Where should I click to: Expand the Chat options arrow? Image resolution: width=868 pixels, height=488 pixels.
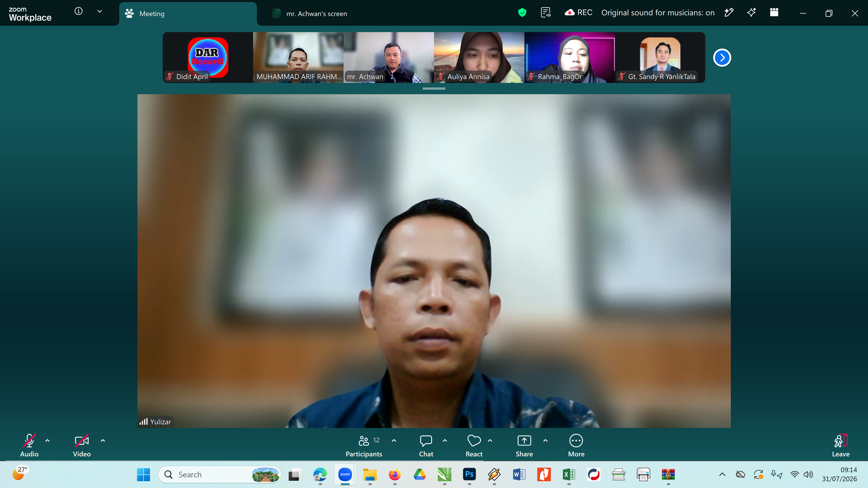[x=445, y=440]
